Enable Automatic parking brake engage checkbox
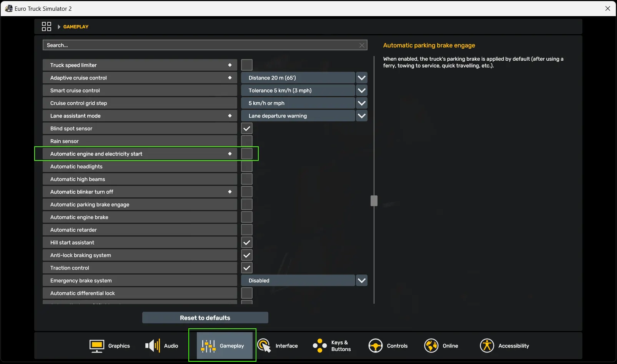This screenshot has width=617, height=364. (x=247, y=204)
